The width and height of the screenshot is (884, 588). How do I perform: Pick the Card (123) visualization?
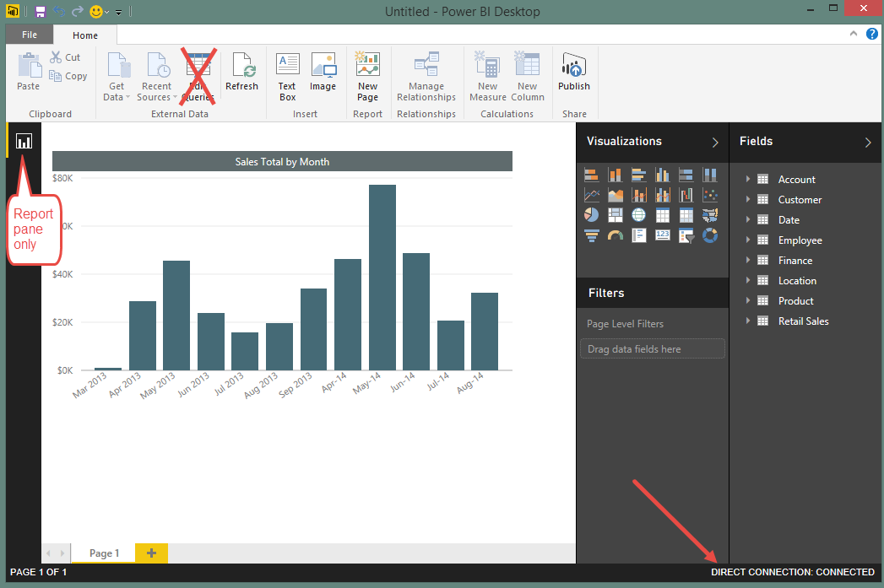click(663, 235)
